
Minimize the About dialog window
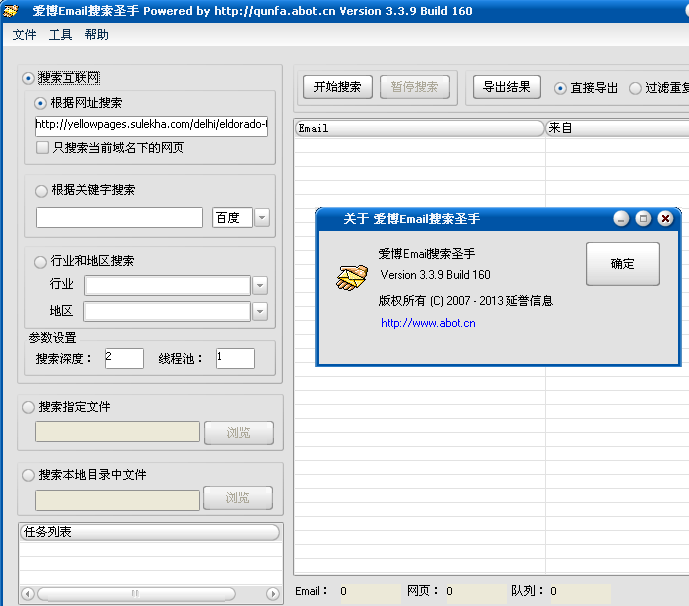[621, 218]
